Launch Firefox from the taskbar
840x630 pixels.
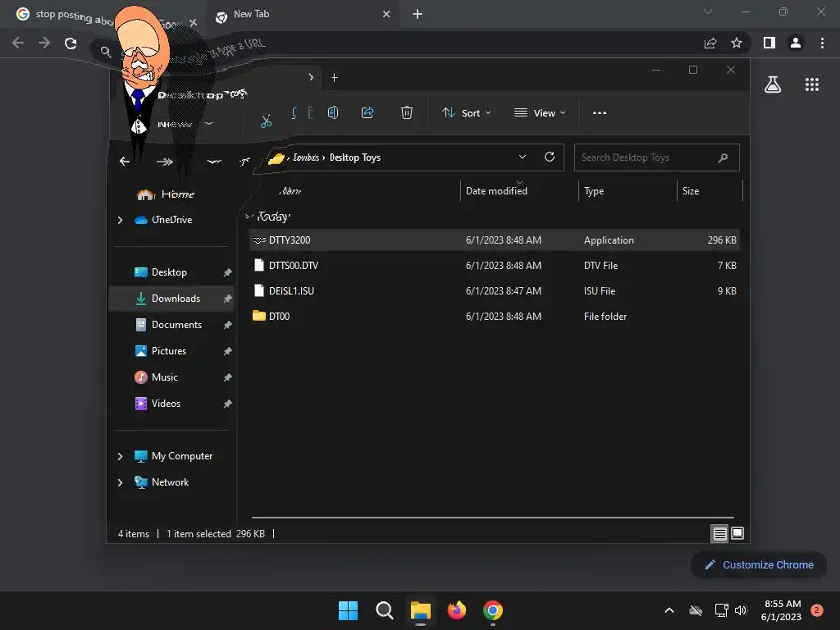tap(456, 610)
